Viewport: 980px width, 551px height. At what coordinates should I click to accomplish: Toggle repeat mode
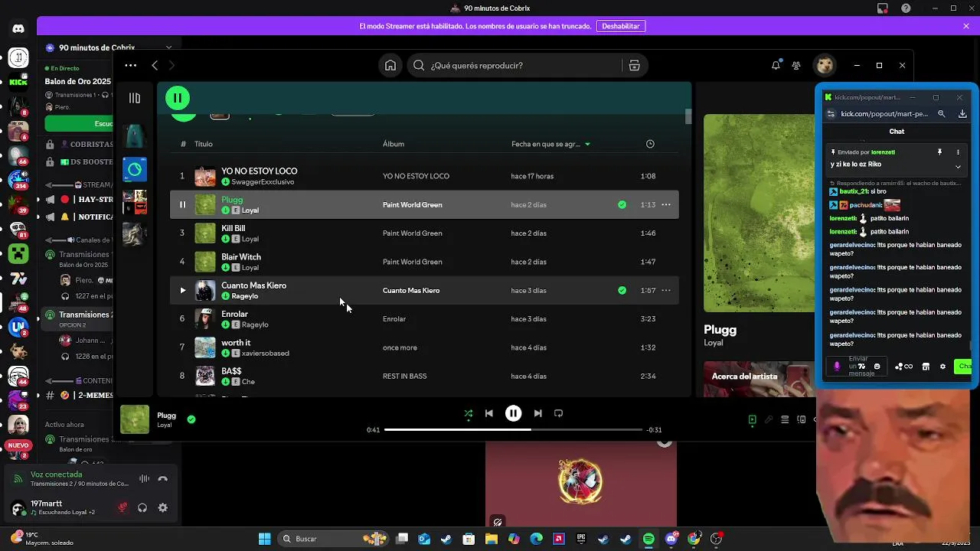(x=558, y=413)
